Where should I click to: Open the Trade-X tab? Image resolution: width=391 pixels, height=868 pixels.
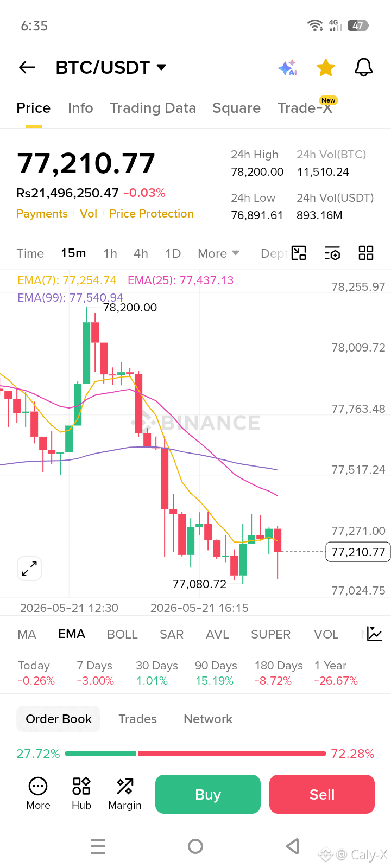point(305,108)
